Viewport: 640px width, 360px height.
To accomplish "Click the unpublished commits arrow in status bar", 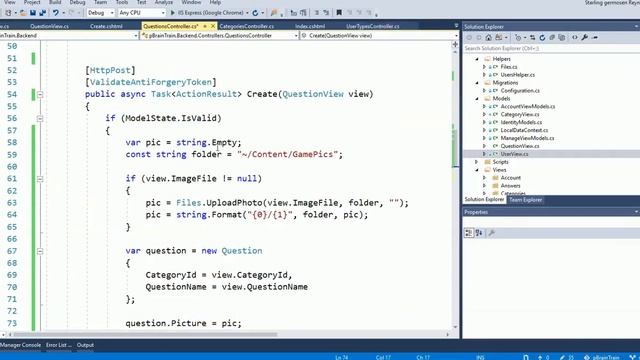I will 540,357.
